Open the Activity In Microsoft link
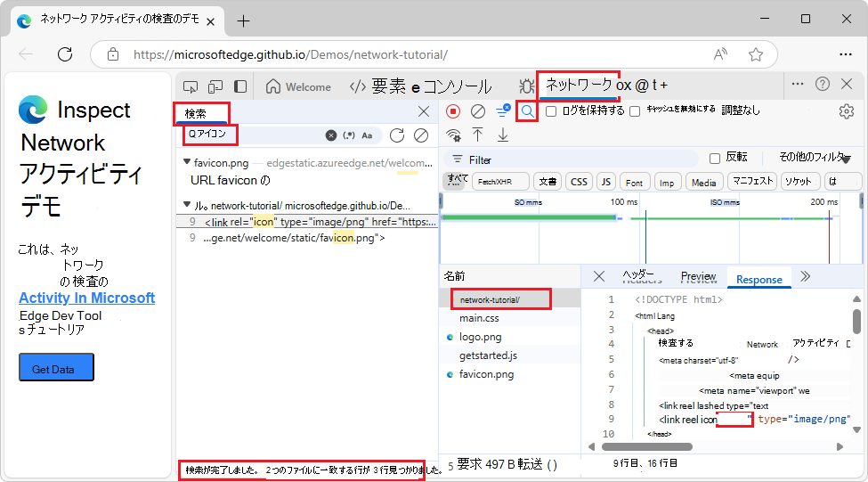 click(87, 298)
